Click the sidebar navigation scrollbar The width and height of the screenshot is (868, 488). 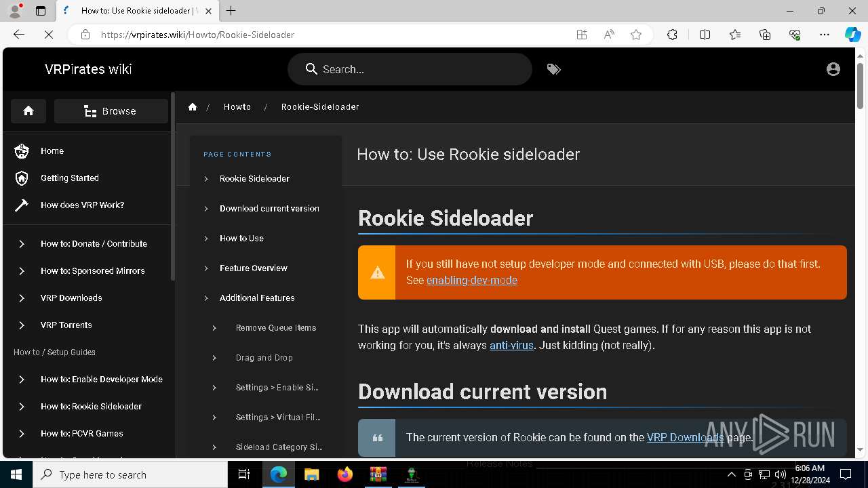[173, 186]
